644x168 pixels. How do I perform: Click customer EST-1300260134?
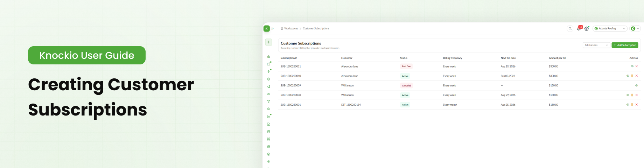(351, 105)
